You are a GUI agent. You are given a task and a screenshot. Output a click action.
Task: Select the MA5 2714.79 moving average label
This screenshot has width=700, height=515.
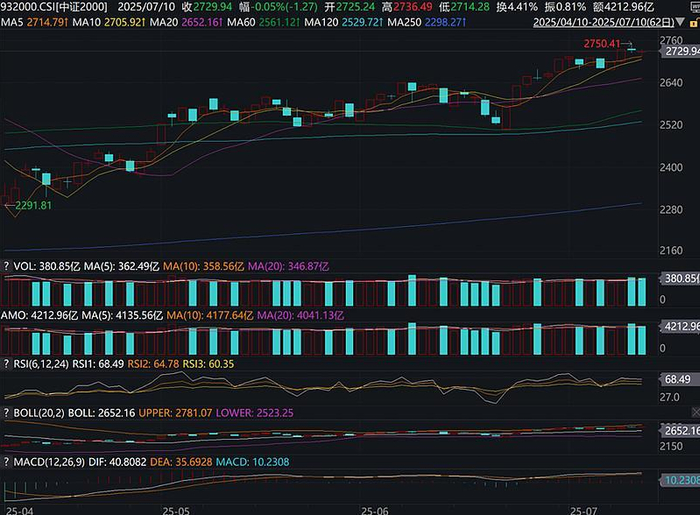34,22
